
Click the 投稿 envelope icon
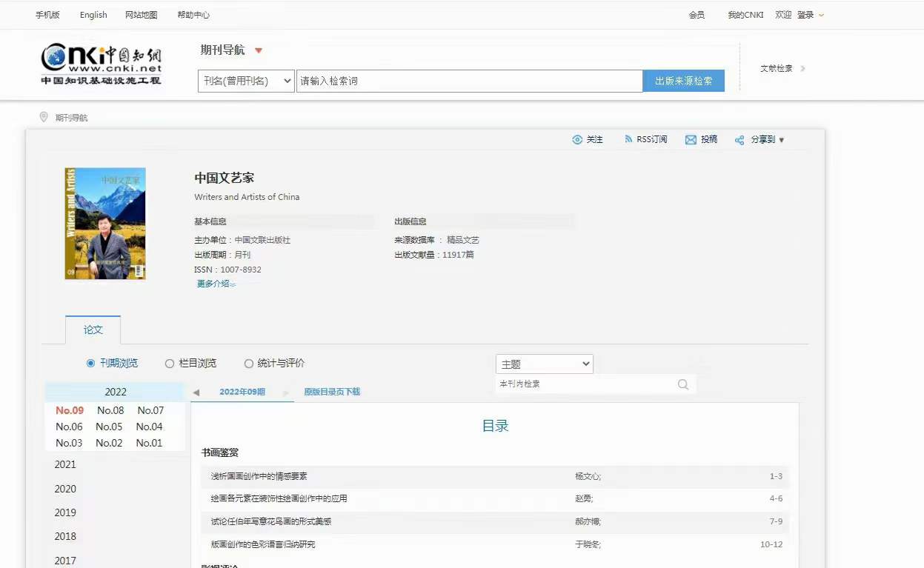click(x=691, y=139)
